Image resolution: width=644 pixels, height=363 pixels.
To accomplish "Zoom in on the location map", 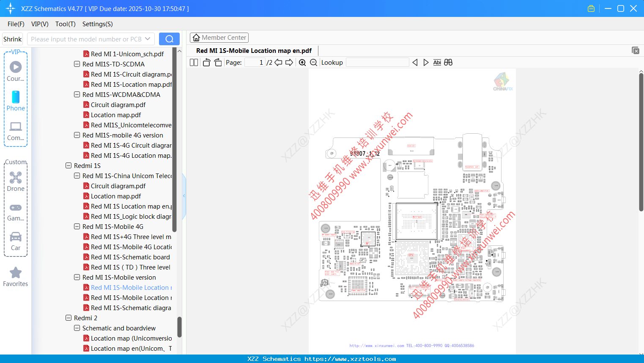I will tap(302, 62).
